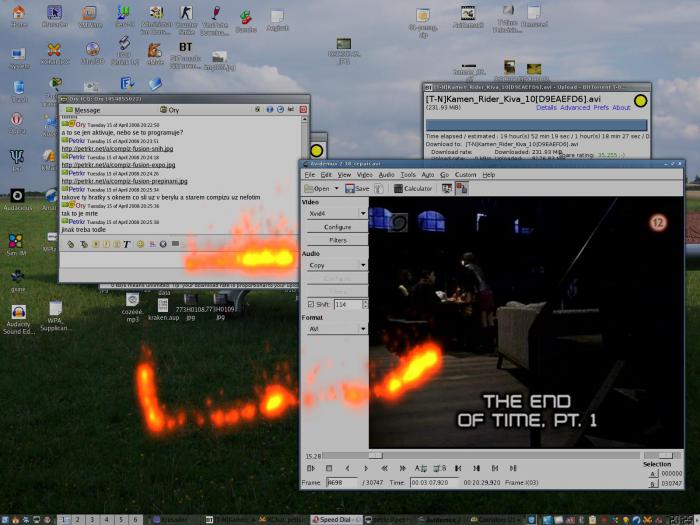The image size is (700, 525).
Task: Open the Audacious desktop icon
Action: click(17, 199)
